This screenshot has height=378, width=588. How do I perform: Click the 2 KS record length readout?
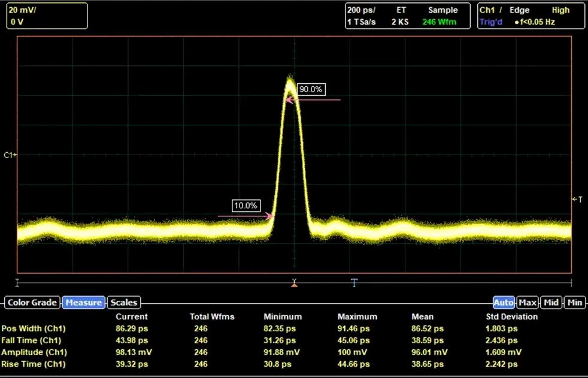click(400, 22)
